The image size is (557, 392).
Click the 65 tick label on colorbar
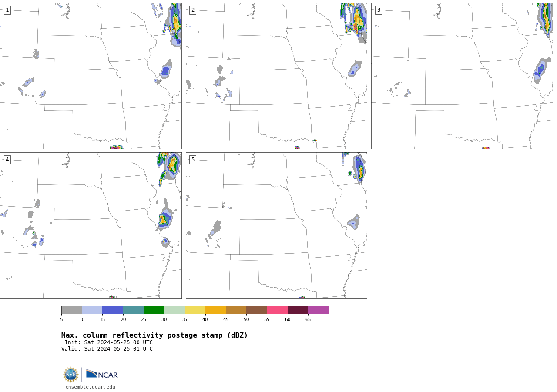click(x=308, y=320)
